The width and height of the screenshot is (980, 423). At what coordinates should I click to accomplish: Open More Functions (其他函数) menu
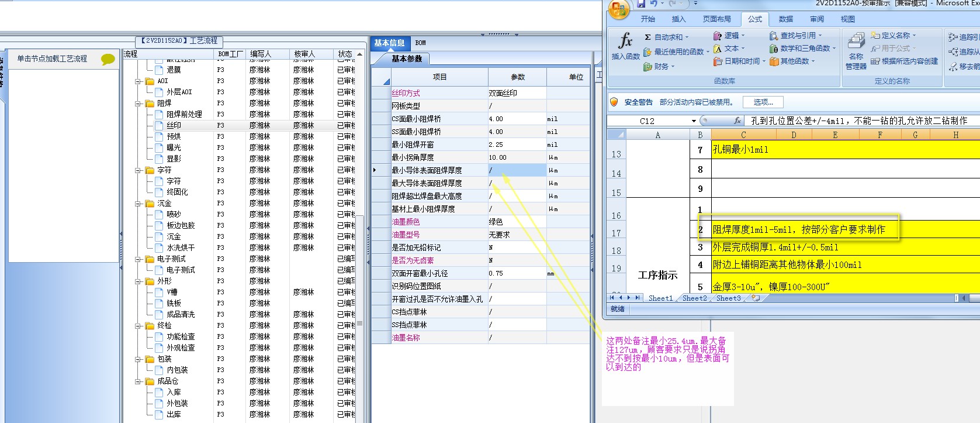pos(792,61)
